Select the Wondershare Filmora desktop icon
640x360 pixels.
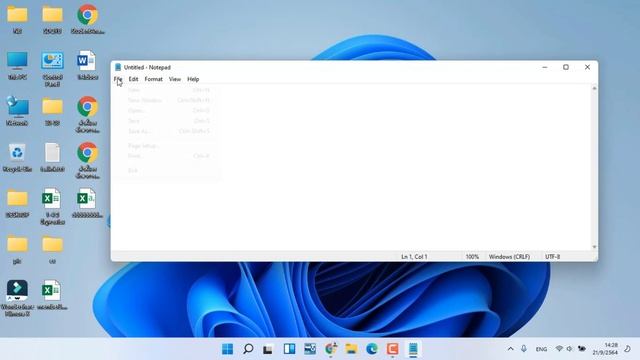tap(17, 298)
